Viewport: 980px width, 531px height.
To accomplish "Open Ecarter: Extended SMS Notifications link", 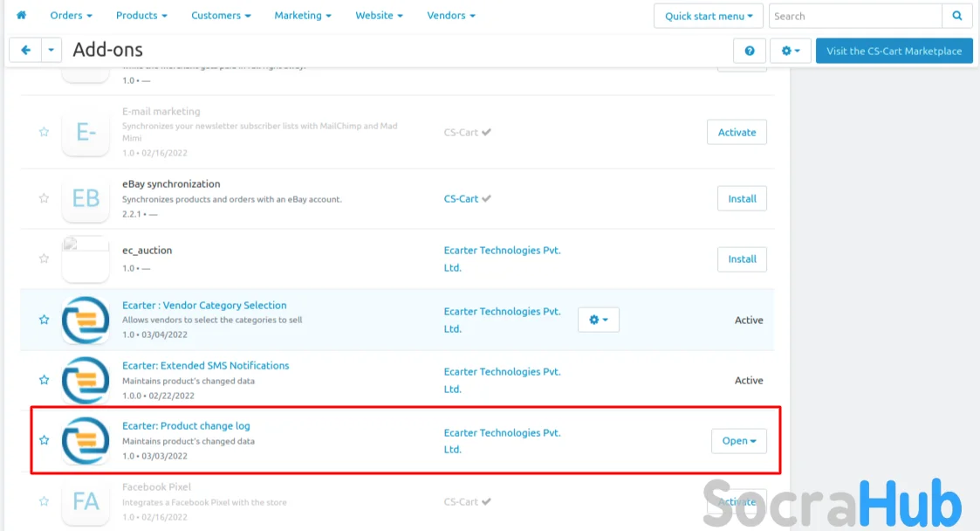I will click(x=206, y=365).
